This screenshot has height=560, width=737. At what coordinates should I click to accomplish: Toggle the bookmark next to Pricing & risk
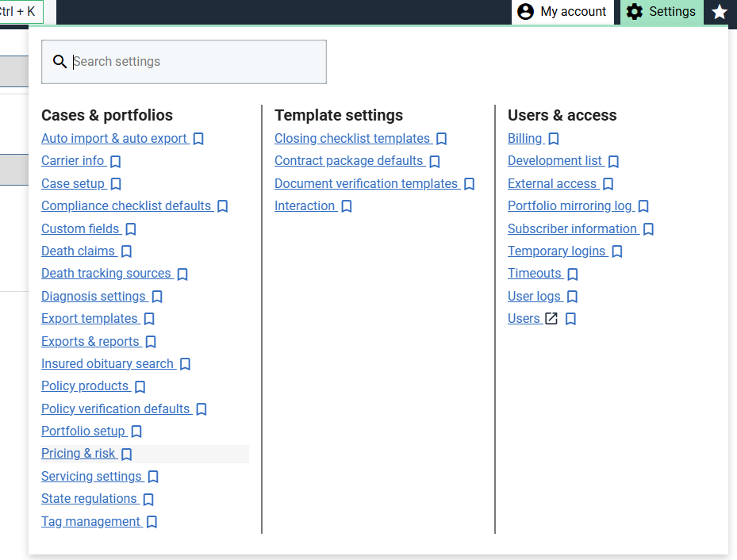[126, 455]
